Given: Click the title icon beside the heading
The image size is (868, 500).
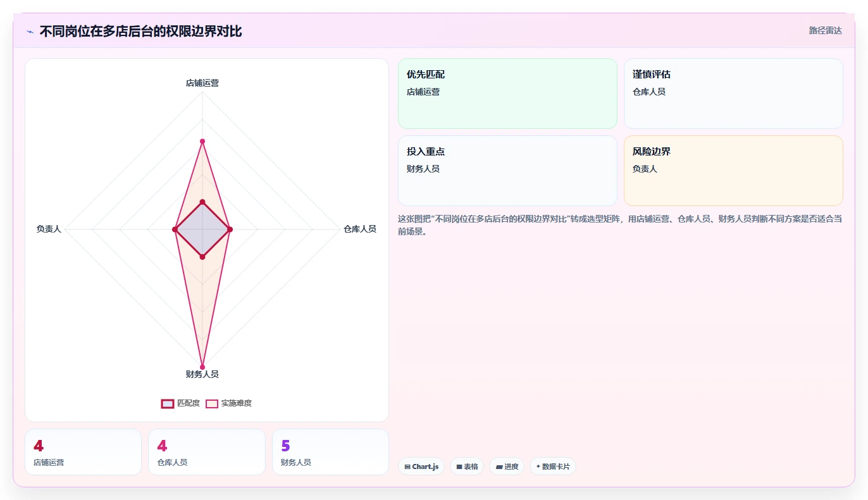Looking at the screenshot, I should pos(30,32).
